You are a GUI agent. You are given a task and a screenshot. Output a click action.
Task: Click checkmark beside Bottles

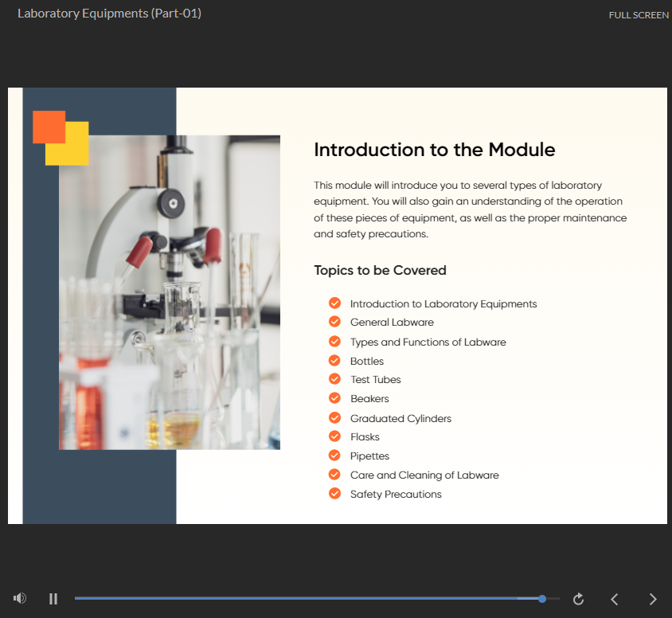(334, 361)
